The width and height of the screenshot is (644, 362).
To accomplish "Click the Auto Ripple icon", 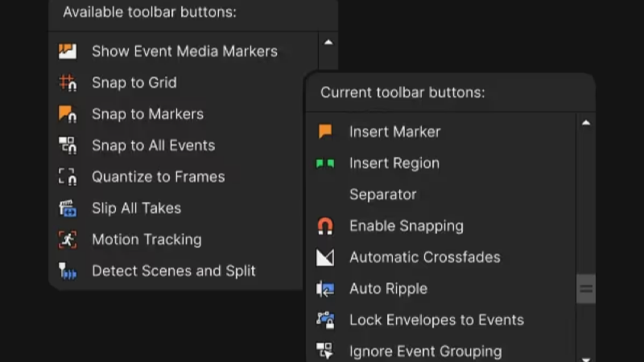I will tap(325, 289).
